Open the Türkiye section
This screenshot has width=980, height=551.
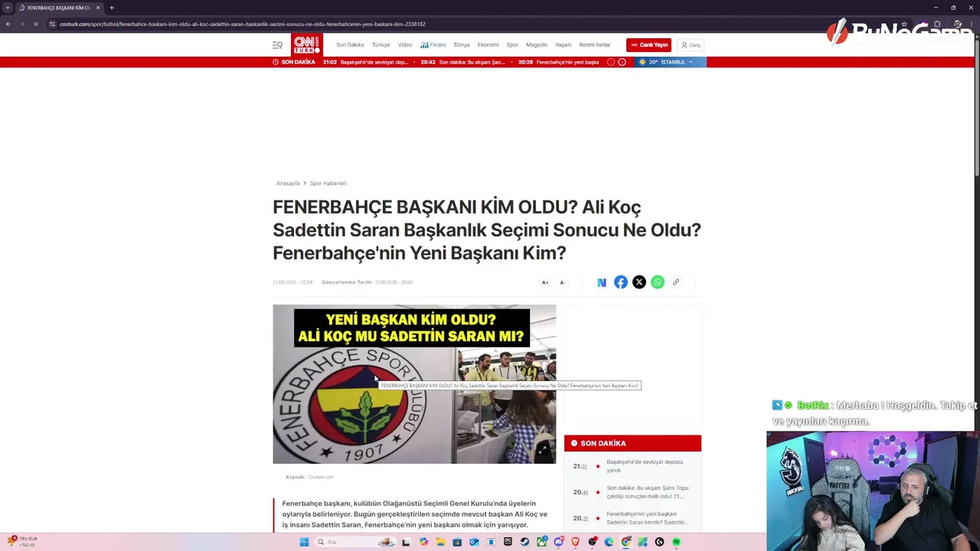(381, 45)
